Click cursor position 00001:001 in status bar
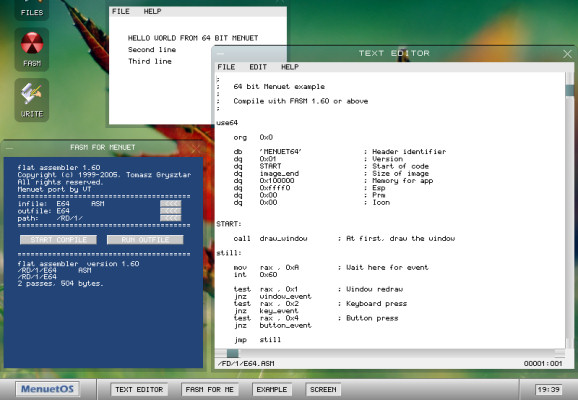Screen dimensions: 578x400 543,364
